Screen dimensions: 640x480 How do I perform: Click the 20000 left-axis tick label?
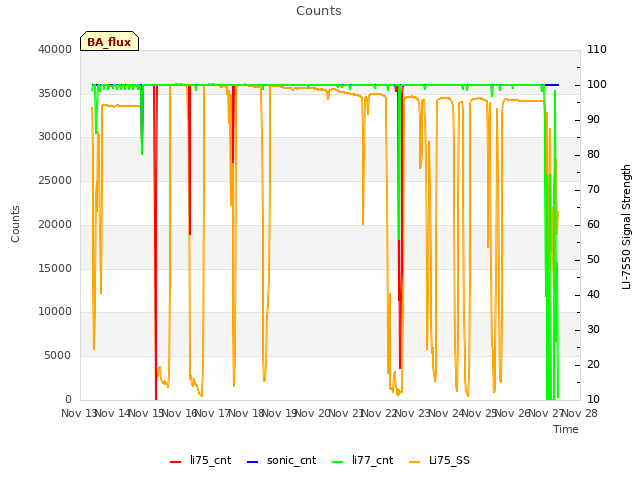point(55,224)
